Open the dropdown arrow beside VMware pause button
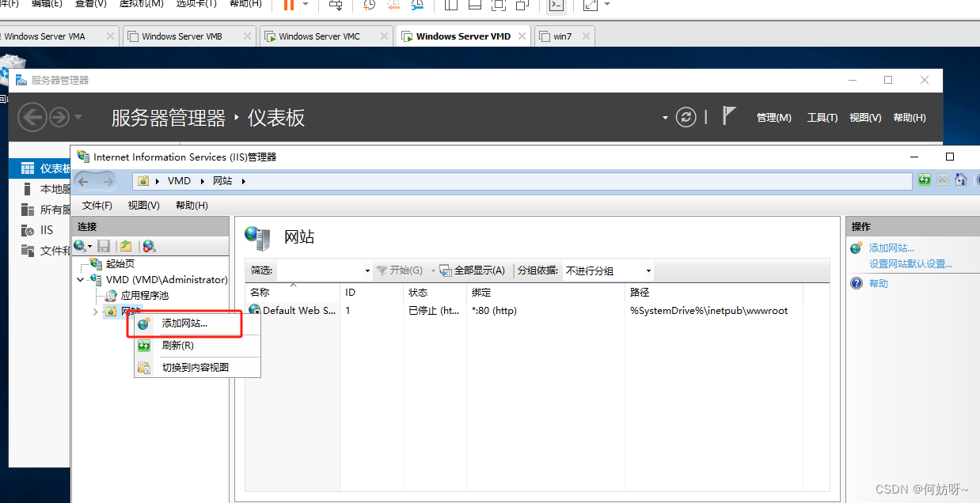The image size is (980, 503). (x=306, y=5)
